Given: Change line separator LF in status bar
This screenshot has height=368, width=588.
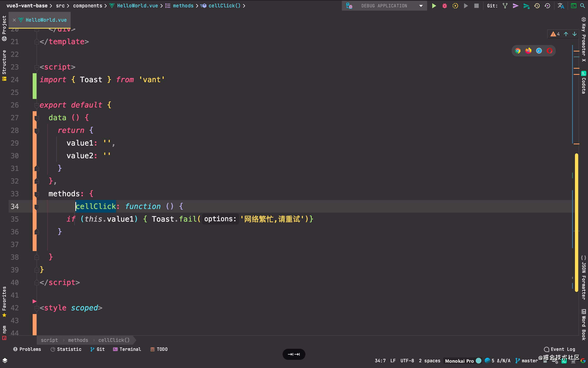Looking at the screenshot, I should coord(393,361).
